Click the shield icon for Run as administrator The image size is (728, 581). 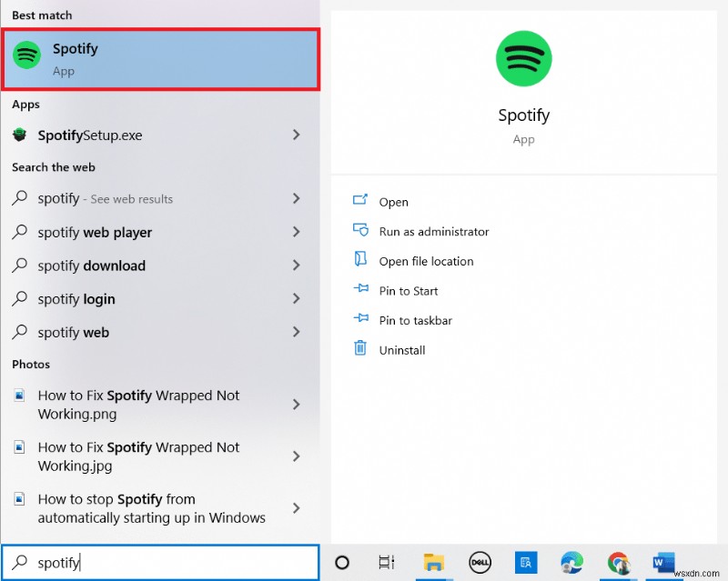click(360, 230)
